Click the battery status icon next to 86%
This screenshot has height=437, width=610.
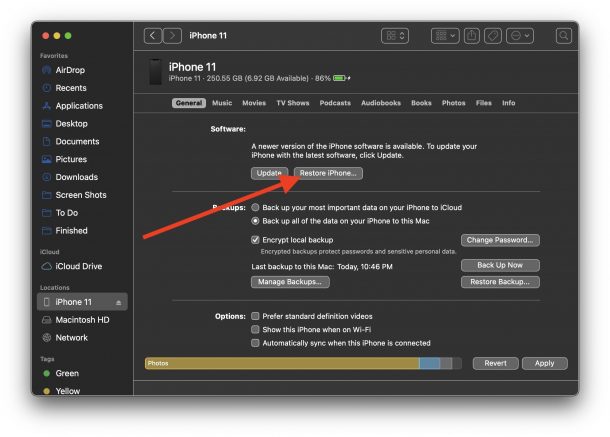pos(341,78)
